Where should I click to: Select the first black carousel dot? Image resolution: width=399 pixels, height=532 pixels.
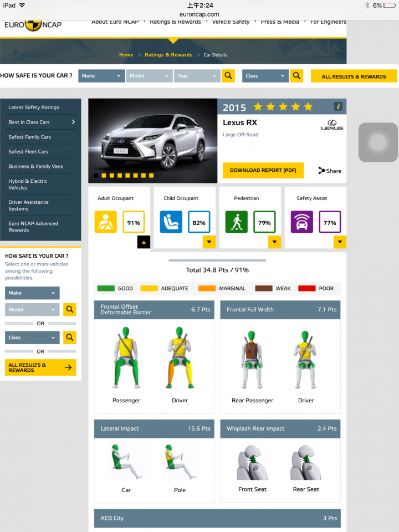tap(96, 176)
